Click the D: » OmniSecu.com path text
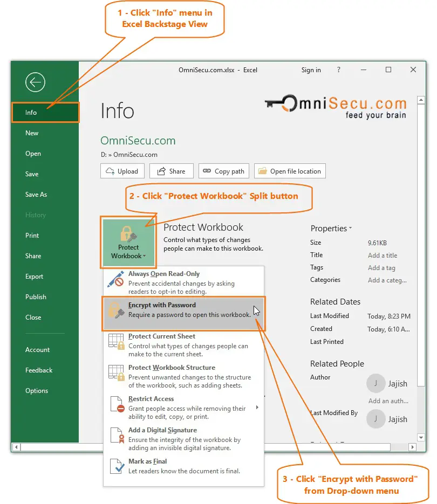Viewport: 437px width, 504px height. [x=129, y=155]
